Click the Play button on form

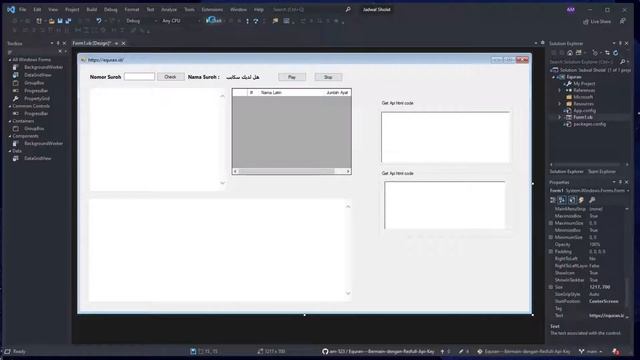click(291, 77)
